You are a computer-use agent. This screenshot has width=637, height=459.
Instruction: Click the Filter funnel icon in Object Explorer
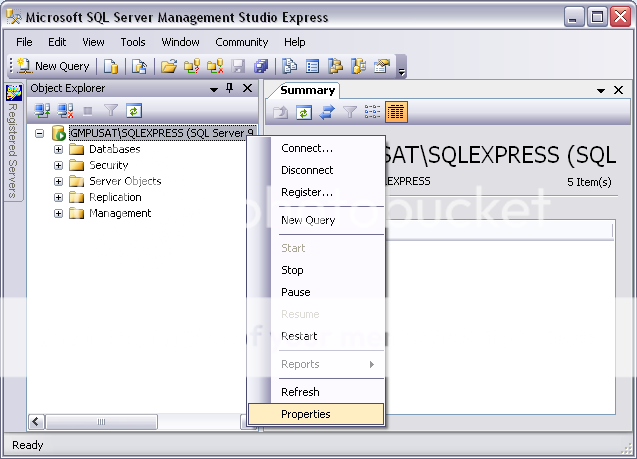110,110
